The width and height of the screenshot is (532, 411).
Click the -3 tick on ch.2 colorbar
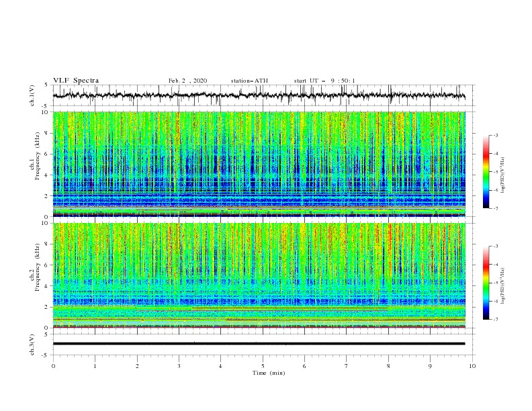point(496,246)
